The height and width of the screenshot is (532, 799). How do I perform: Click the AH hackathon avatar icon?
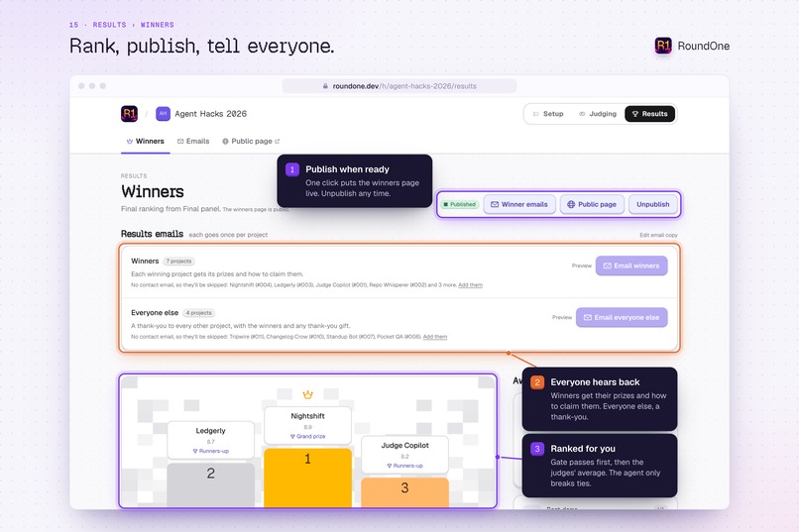[163, 114]
